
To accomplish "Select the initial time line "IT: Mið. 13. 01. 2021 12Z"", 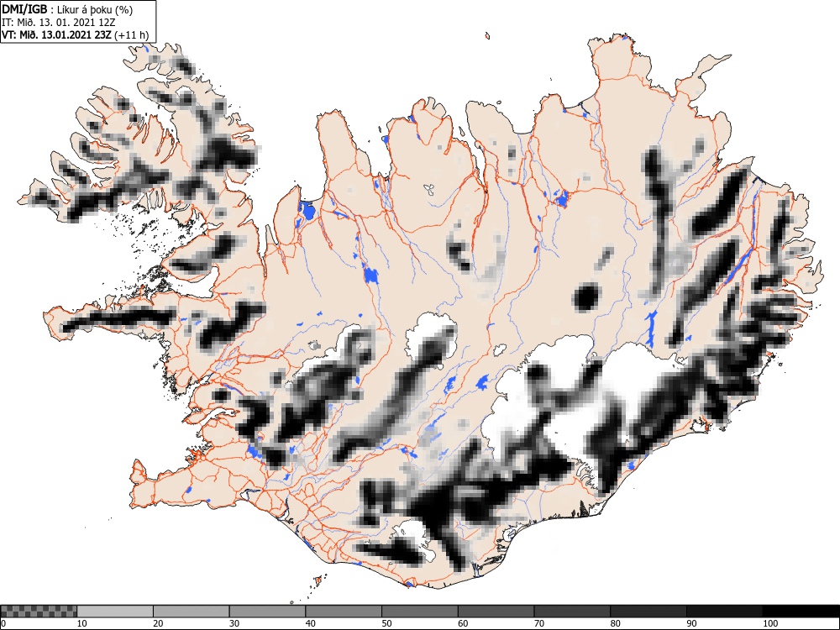I will [x=59, y=23].
